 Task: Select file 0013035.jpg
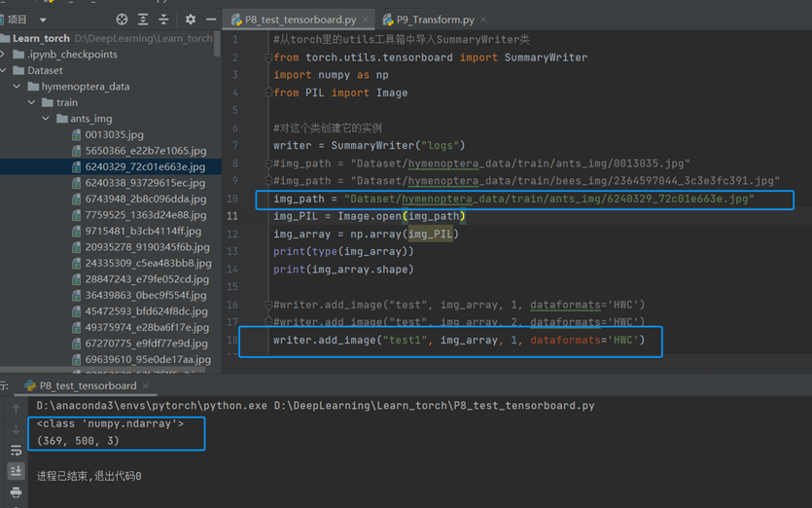pos(115,134)
